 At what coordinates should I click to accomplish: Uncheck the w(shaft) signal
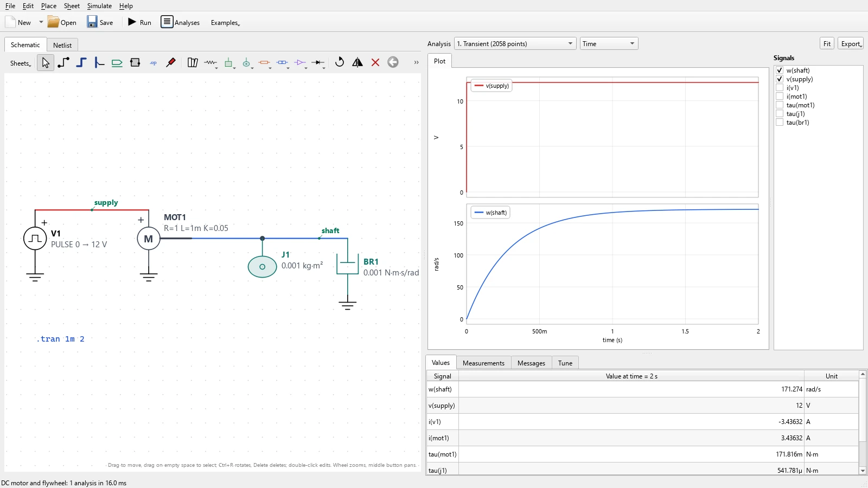tap(780, 70)
